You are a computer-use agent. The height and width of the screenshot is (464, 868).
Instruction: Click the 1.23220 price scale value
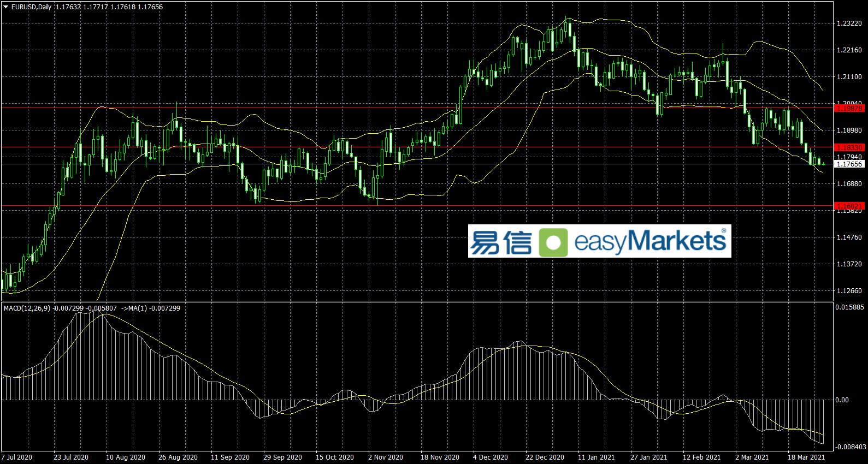click(849, 23)
